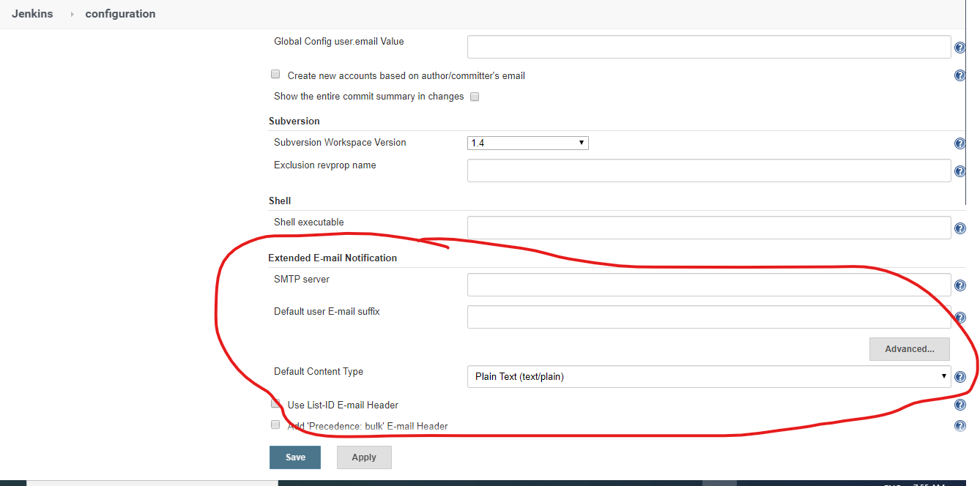
Task: Open help for Use List-ID E-mail Header
Action: tap(960, 404)
